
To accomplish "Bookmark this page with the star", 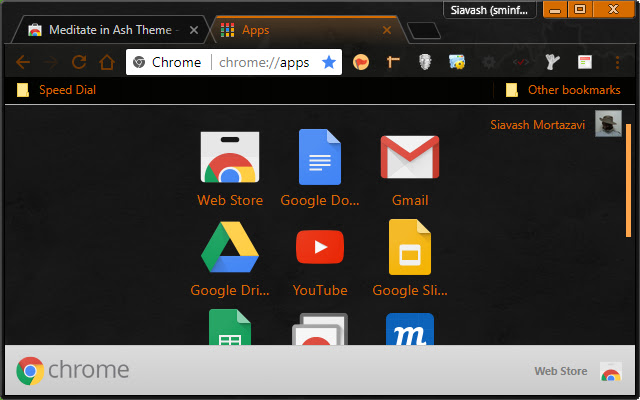I will click(329, 62).
